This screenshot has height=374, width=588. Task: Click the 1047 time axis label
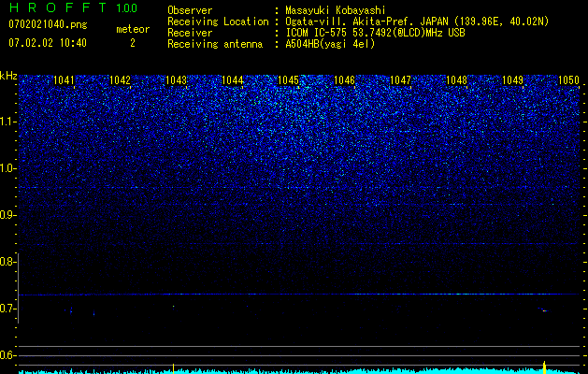coord(400,80)
